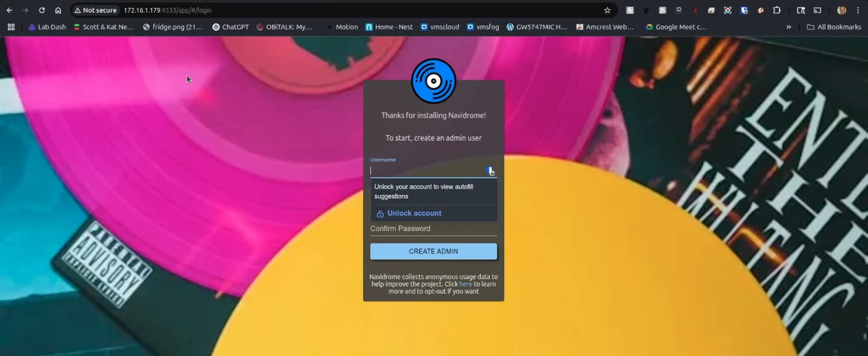This screenshot has width=868, height=356.
Task: Open the All Bookmarks folder
Action: pyautogui.click(x=834, y=27)
